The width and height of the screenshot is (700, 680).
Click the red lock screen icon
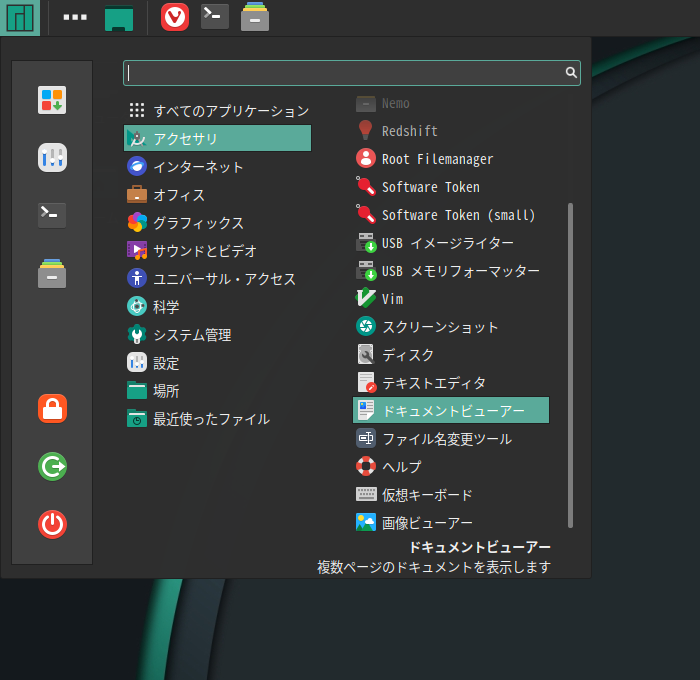coord(52,408)
